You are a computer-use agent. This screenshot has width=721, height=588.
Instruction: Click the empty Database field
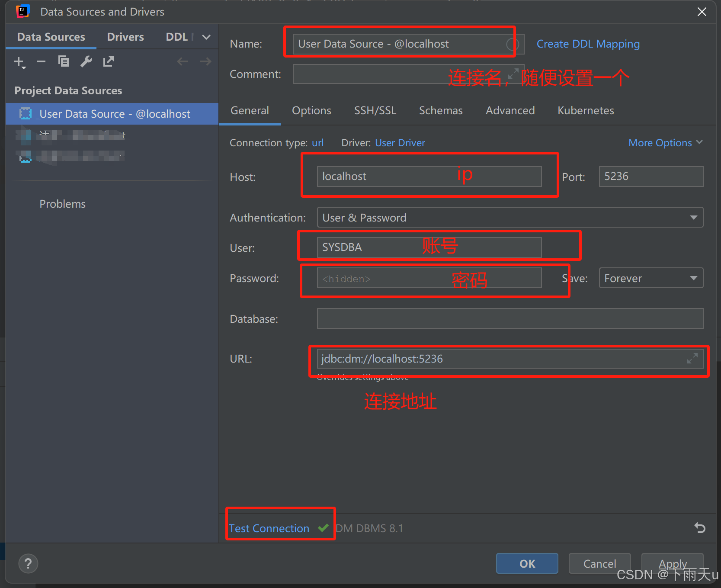(x=510, y=318)
